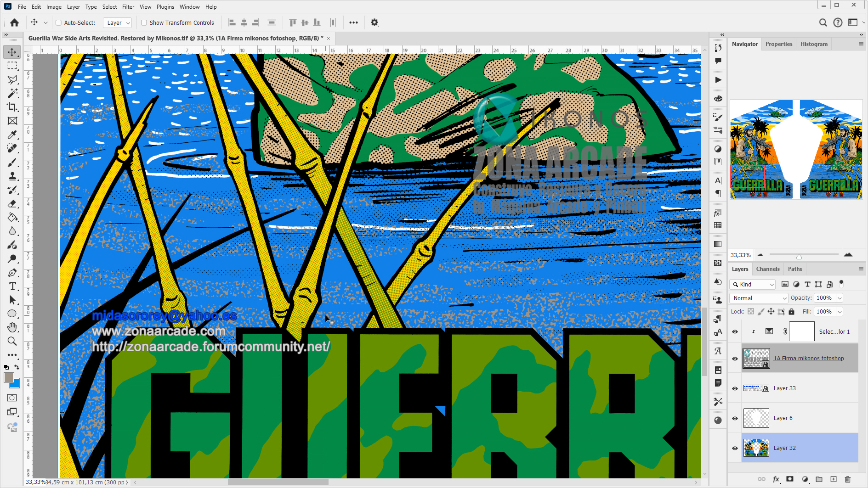The height and width of the screenshot is (488, 868).
Task: Close the Guerilla War document tab
Action: pyautogui.click(x=329, y=39)
